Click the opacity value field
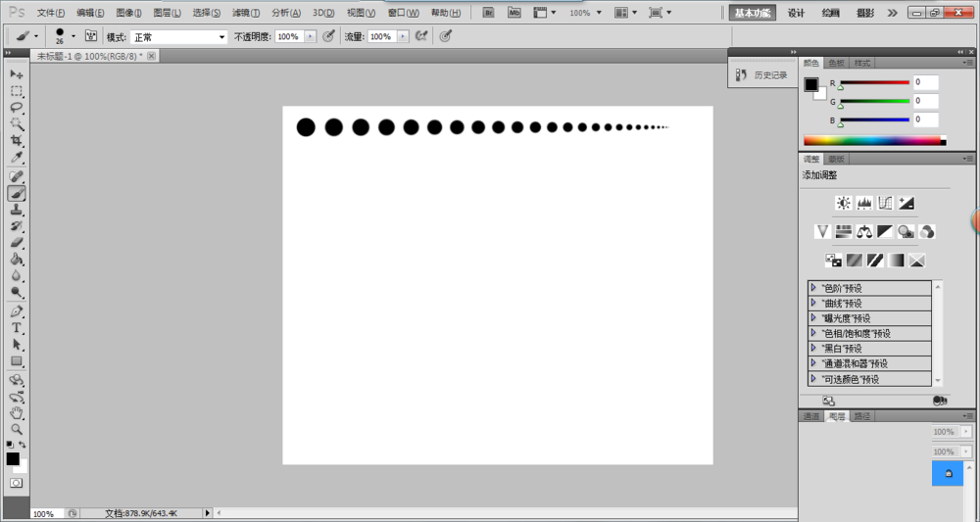This screenshot has height=522, width=980. pos(288,37)
